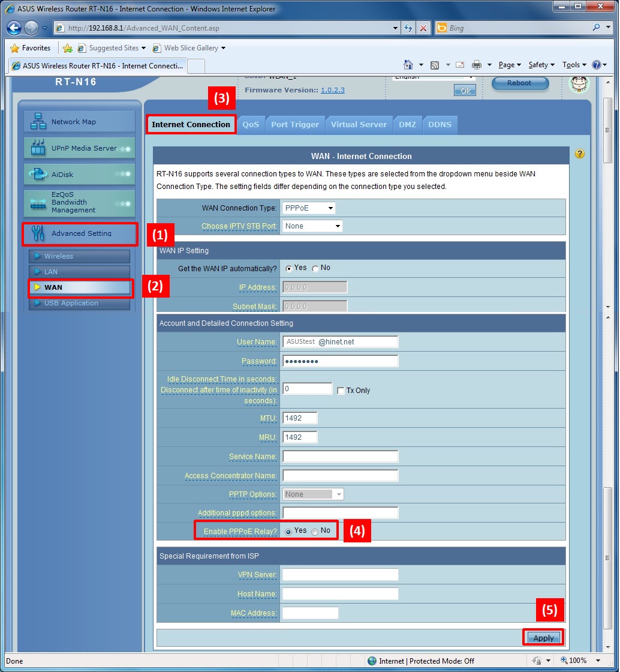620x672 pixels.
Task: Open the Safety menu dropdown
Action: pos(541,65)
